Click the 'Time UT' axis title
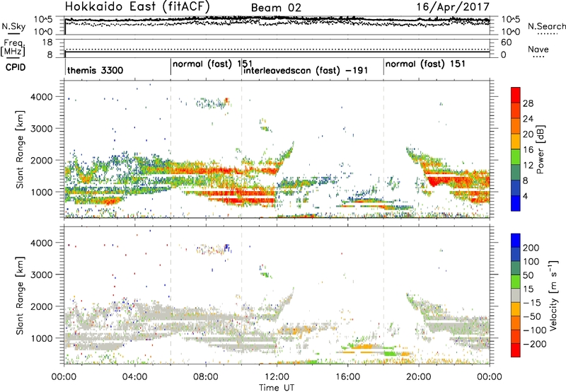The width and height of the screenshot is (566, 392). tap(277, 388)
